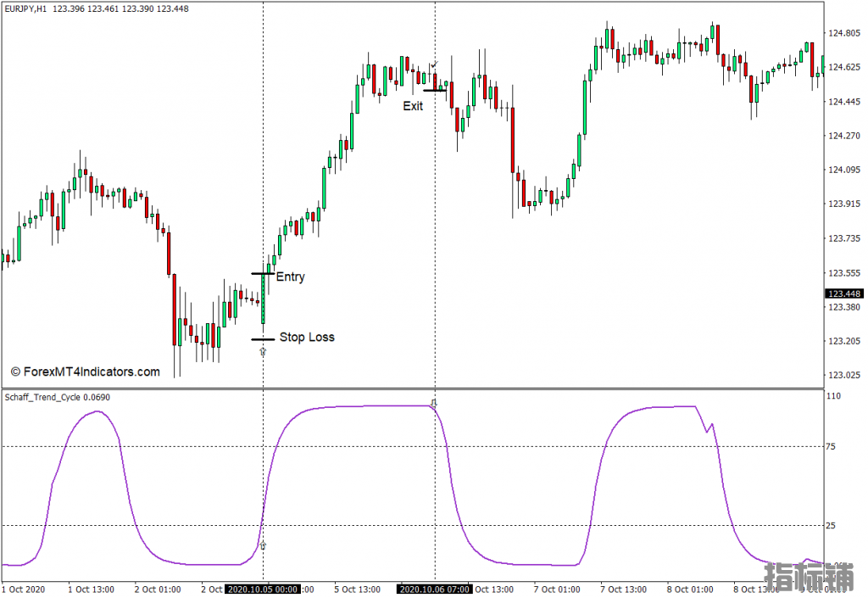Click the Exit text label

coord(413,106)
